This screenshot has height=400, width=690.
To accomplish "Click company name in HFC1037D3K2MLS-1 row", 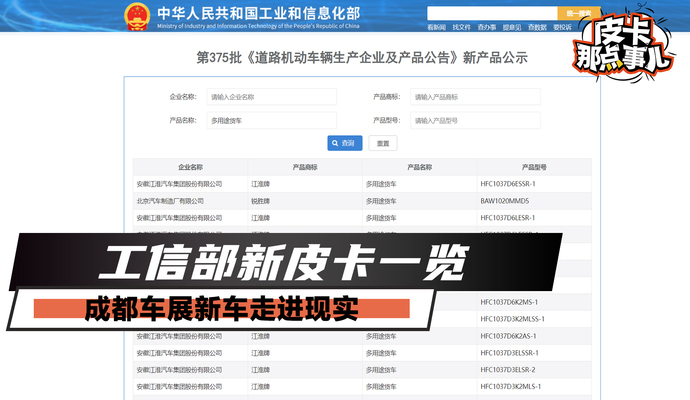I will pyautogui.click(x=179, y=387).
